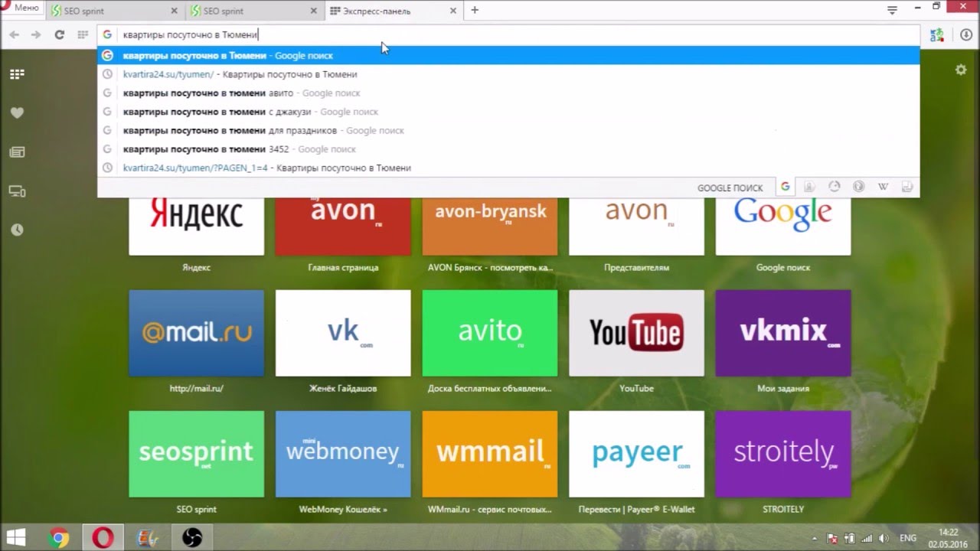The image size is (980, 551).
Task: Open the News icon in sidebar
Action: pyautogui.click(x=17, y=152)
